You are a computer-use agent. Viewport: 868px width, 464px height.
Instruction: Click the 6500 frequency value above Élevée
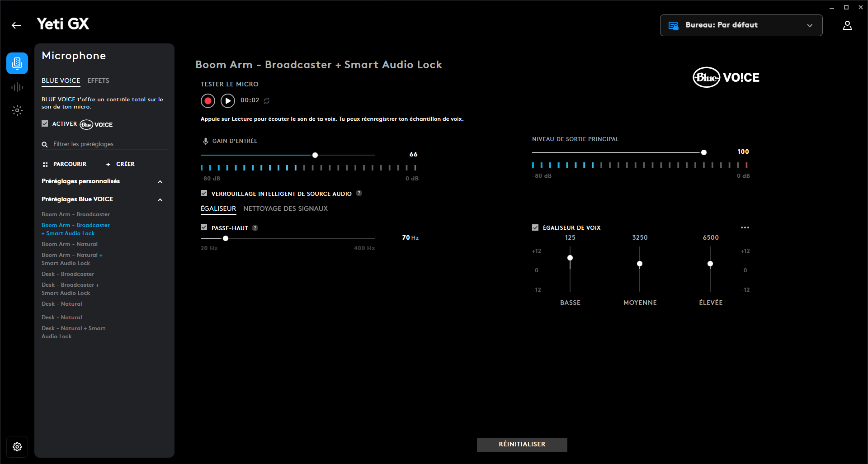pos(711,237)
